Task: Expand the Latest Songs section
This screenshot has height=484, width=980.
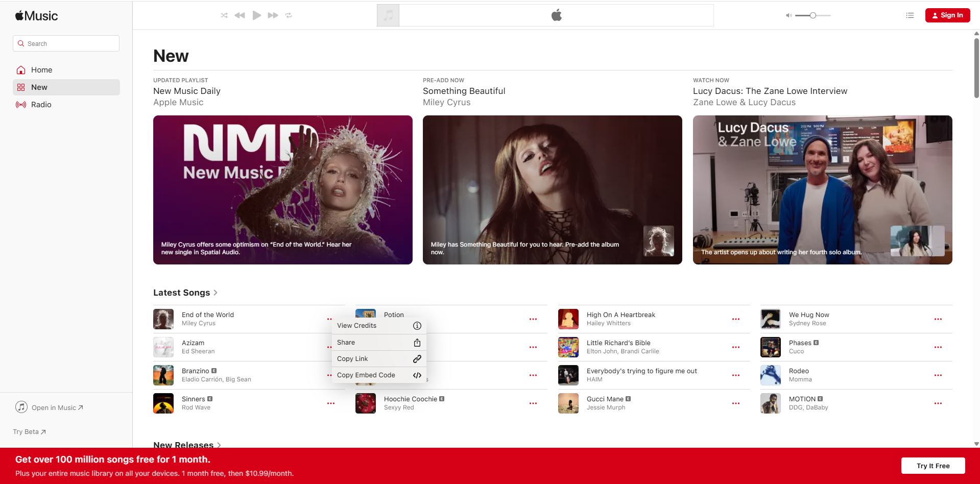Action: [x=186, y=293]
